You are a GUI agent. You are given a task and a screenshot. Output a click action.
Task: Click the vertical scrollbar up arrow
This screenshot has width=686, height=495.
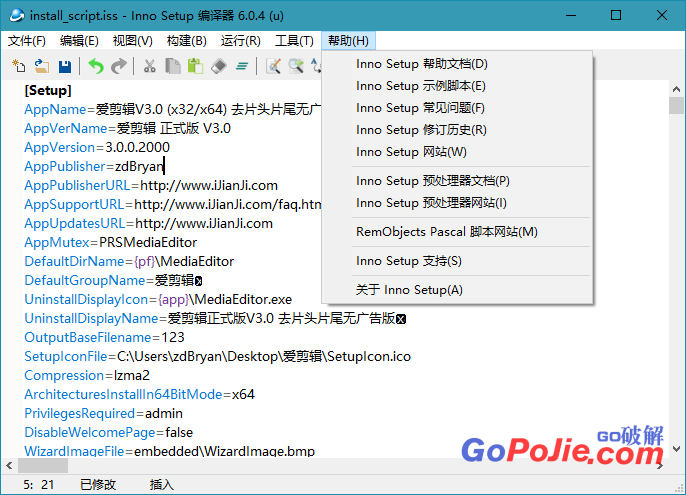(676, 89)
